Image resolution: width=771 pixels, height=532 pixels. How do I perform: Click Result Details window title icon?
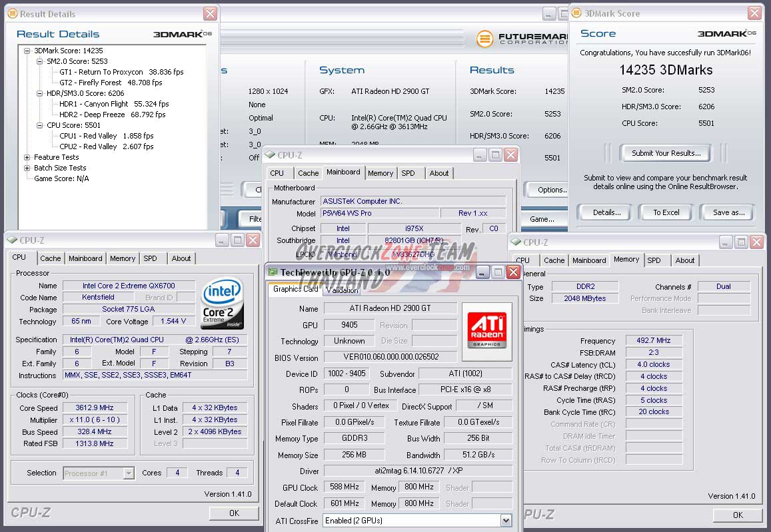[13, 14]
